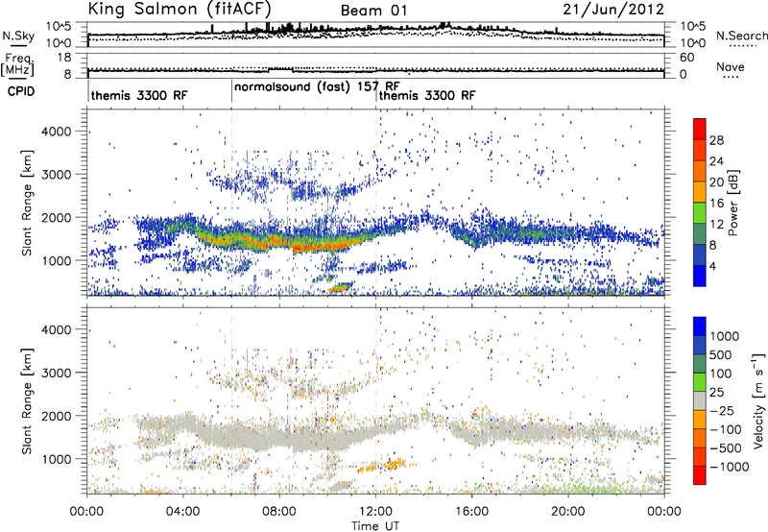This screenshot has width=768, height=532.
Task: Click the red segment of the Power color bar
Action: [700, 129]
